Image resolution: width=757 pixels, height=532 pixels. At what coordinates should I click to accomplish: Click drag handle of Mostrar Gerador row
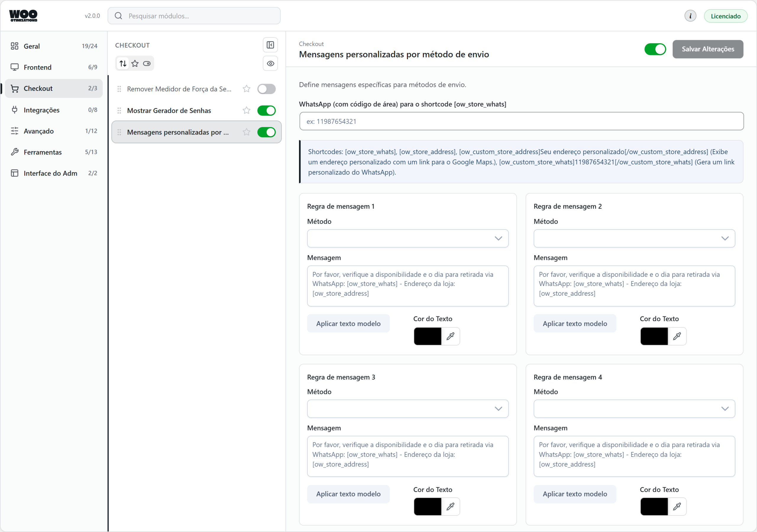119,111
